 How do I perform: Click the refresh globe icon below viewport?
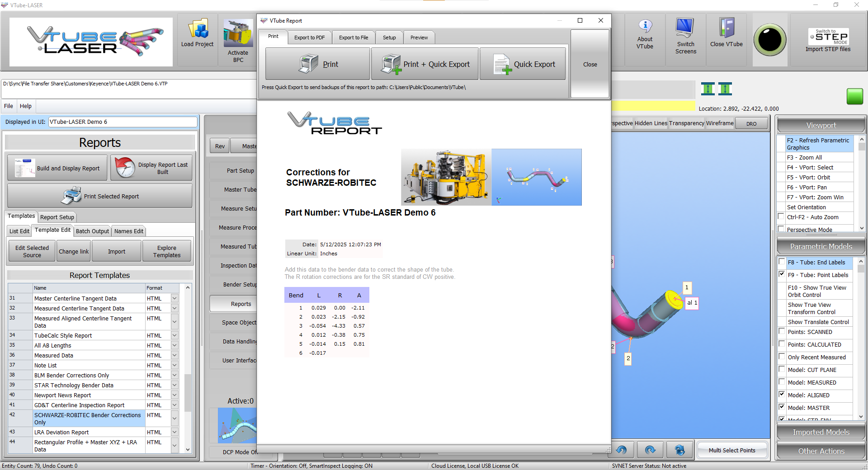pos(679,450)
